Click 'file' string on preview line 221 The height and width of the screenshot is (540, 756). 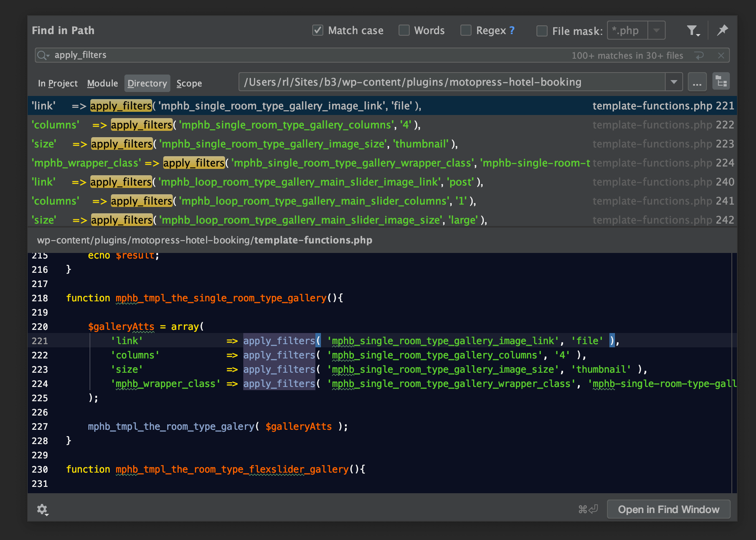[587, 341]
